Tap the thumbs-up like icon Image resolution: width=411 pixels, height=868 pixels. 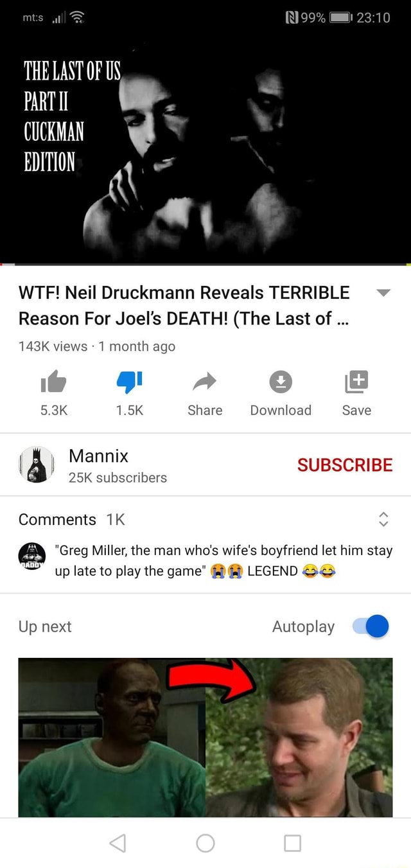pos(53,382)
